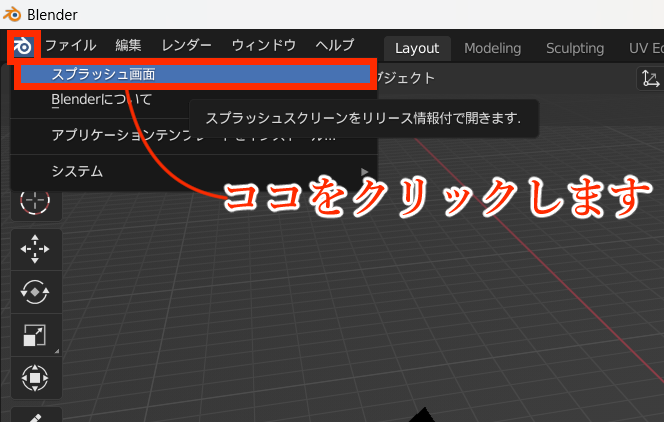Open the ファイル menu

(x=71, y=45)
